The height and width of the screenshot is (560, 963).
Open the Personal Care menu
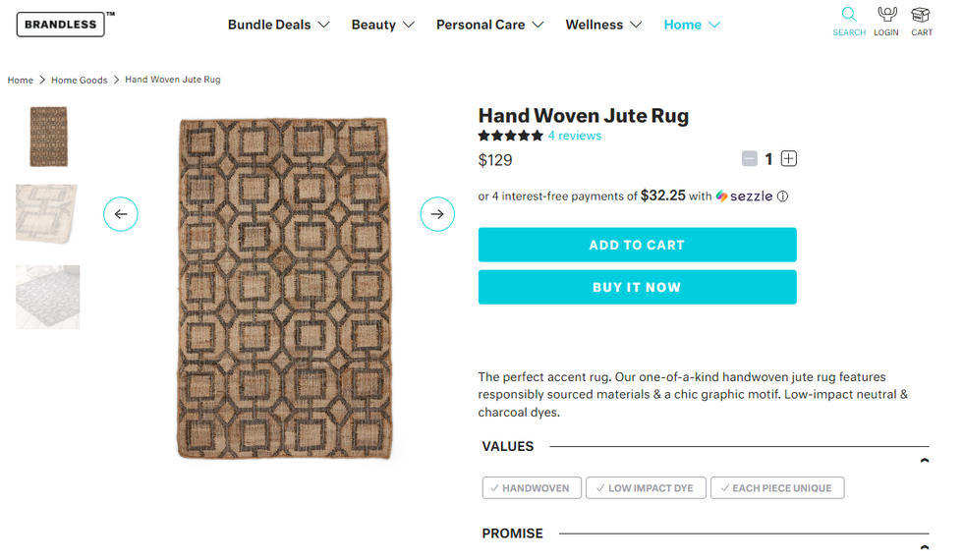click(x=489, y=25)
